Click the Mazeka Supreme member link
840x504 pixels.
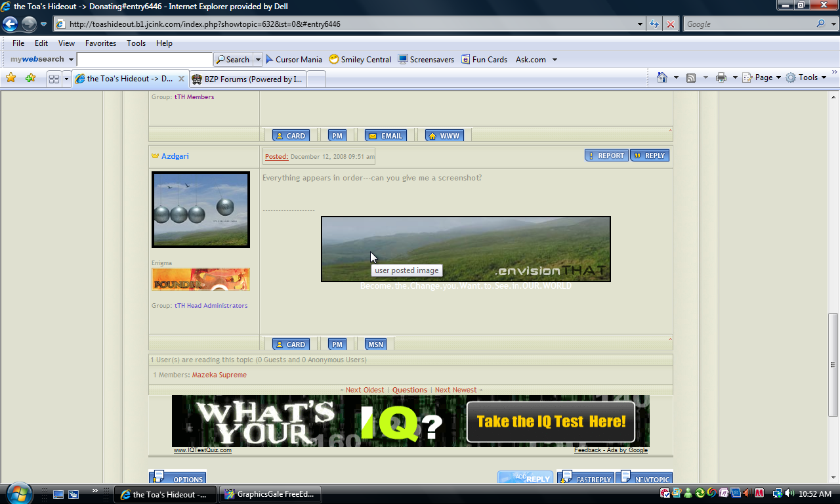pos(219,375)
